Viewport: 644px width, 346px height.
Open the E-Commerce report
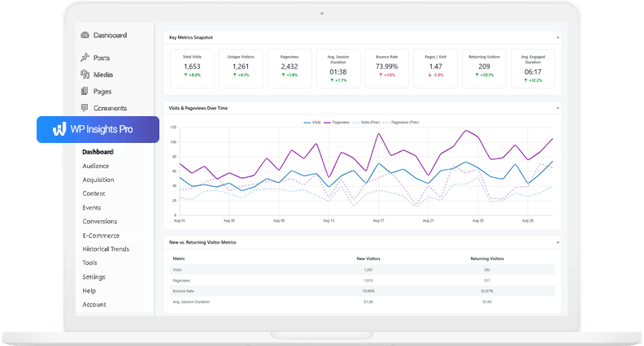(101, 236)
